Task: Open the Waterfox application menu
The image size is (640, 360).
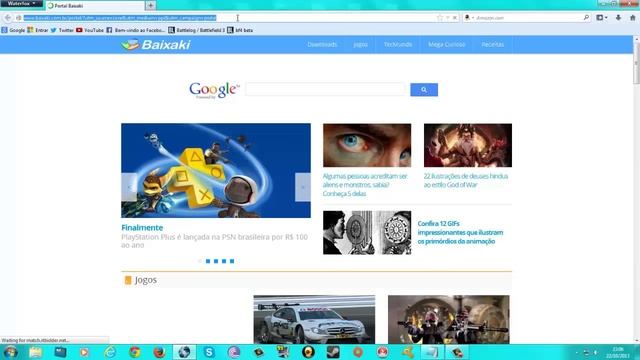Action: coord(21,3)
